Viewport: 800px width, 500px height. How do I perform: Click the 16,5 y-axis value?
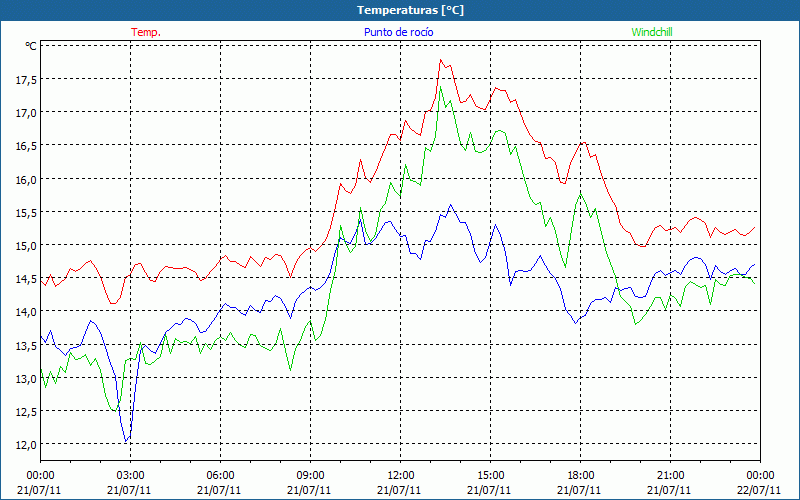pos(27,145)
